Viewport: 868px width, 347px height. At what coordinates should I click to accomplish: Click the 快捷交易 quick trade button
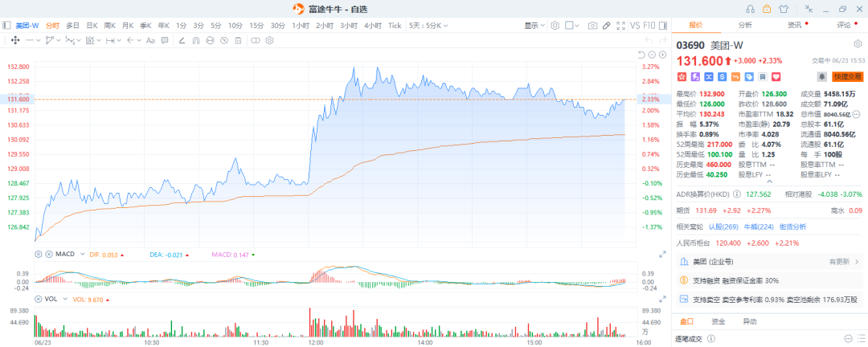(848, 76)
